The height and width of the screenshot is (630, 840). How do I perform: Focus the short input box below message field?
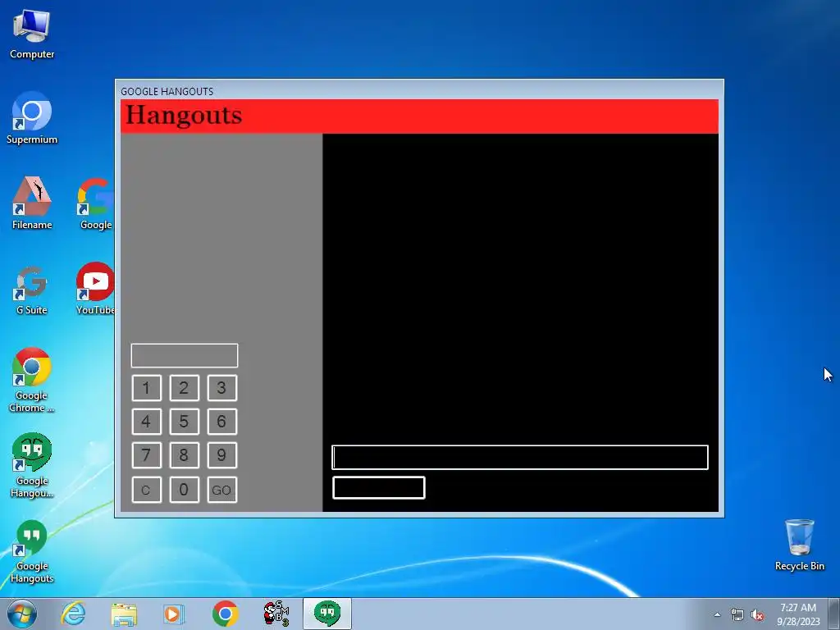tap(379, 487)
